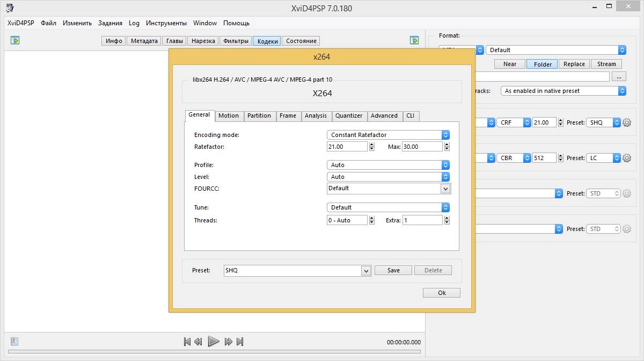Screen dimensions: 644x361
Task: Click the green arrow icon left of Инфо
Action: click(x=15, y=40)
